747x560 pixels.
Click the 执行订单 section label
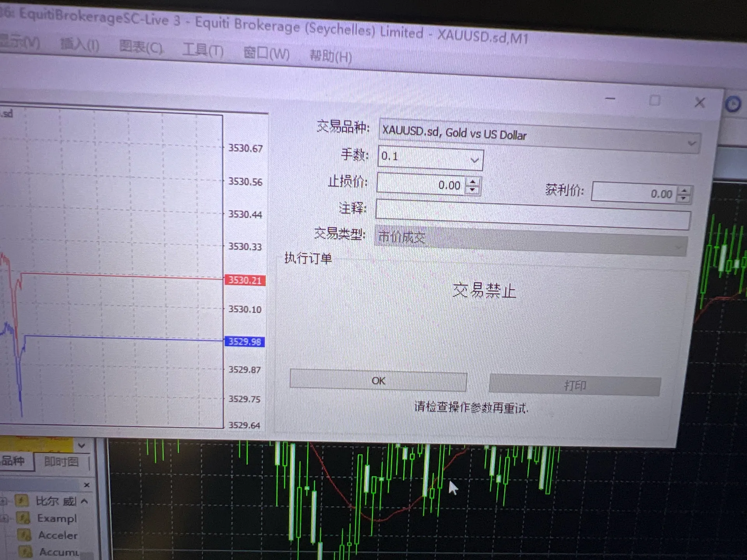click(x=308, y=258)
